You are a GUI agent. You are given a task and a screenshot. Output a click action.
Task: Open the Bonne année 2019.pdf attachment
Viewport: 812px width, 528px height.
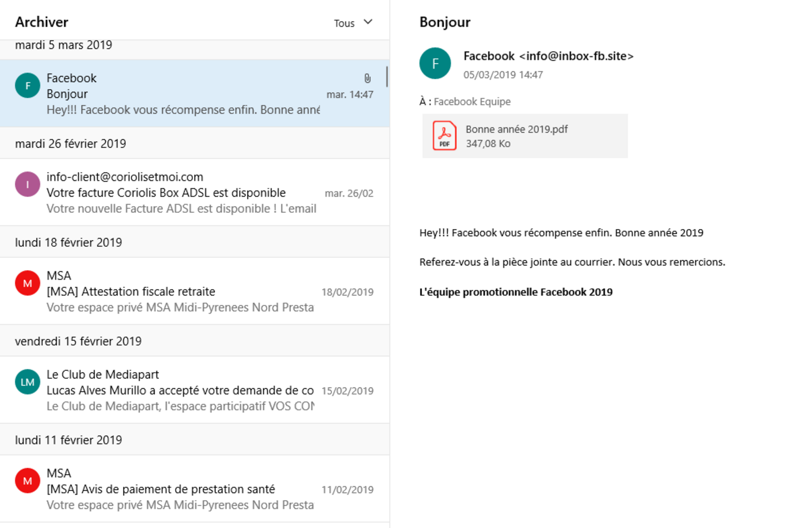click(x=525, y=136)
